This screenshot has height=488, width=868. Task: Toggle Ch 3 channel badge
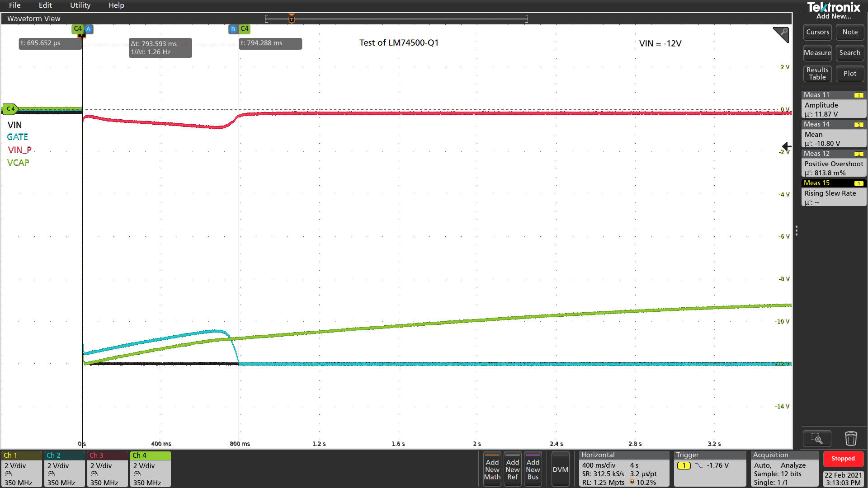(x=107, y=469)
